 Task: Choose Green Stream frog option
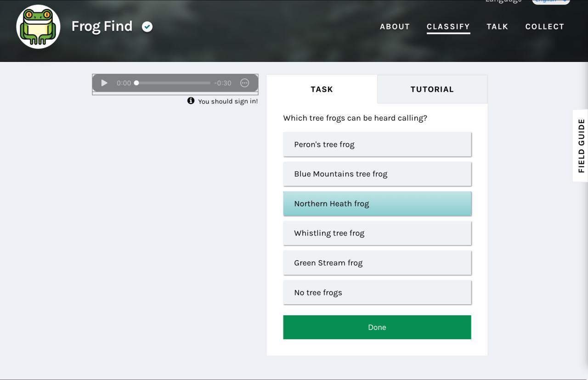pyautogui.click(x=377, y=263)
